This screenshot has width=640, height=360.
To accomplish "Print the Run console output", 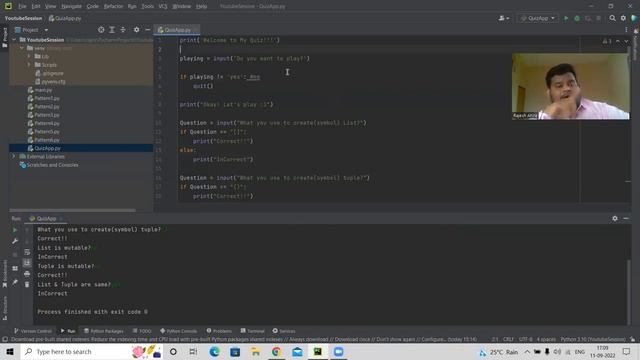I will tap(27, 274).
